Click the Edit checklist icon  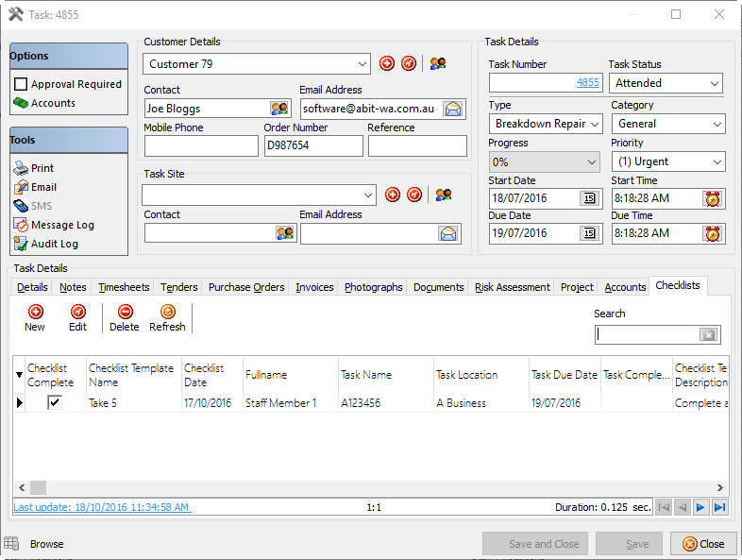[77, 312]
